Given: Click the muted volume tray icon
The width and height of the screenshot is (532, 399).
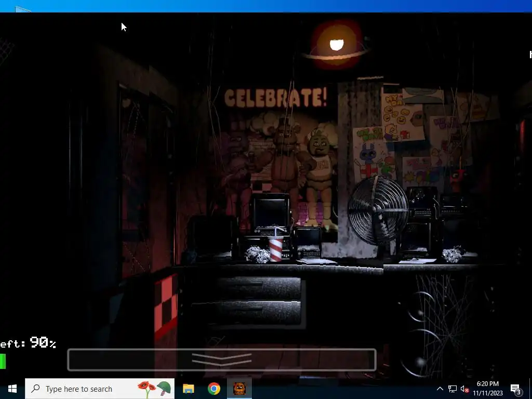Looking at the screenshot, I should (x=464, y=389).
